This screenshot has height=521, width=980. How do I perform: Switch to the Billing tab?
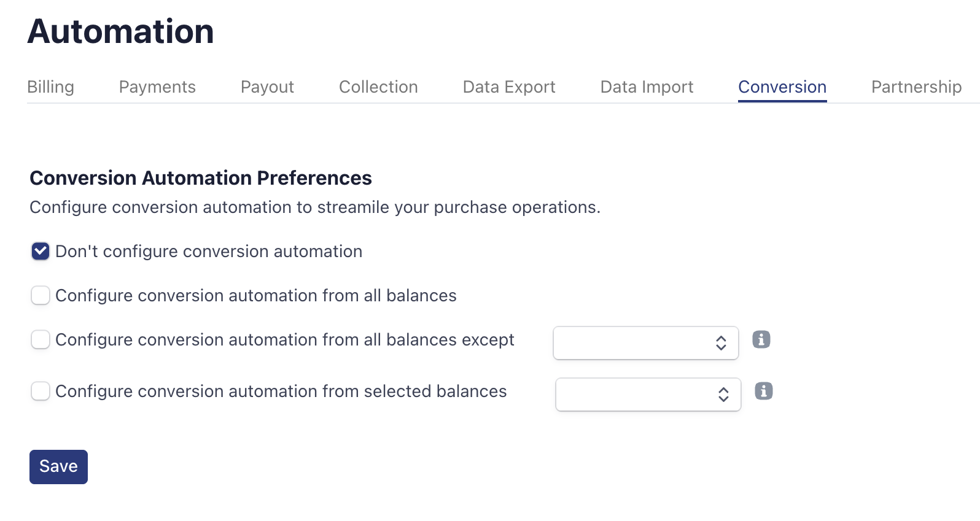pyautogui.click(x=50, y=87)
